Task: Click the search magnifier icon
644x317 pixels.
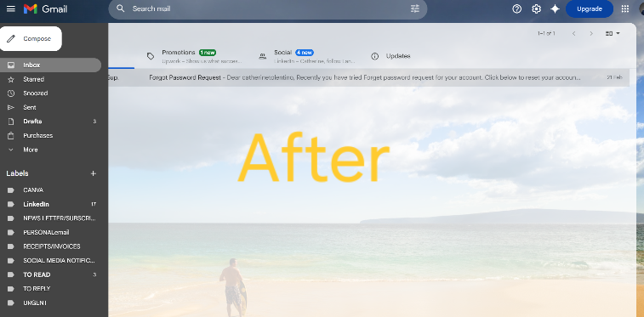Action: (x=120, y=8)
